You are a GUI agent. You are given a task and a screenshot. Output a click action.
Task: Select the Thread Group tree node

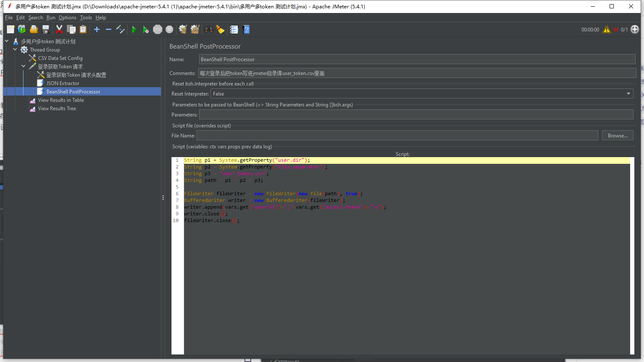(x=45, y=50)
